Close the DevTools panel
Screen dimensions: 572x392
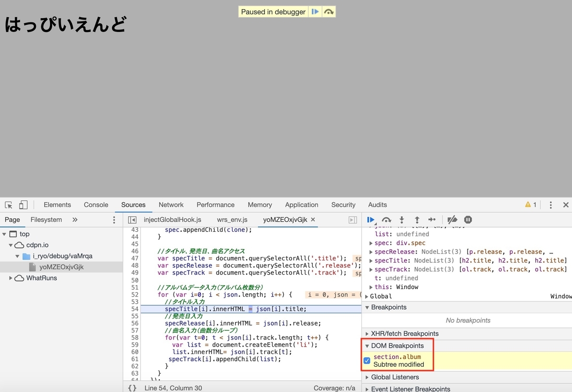[x=566, y=205]
